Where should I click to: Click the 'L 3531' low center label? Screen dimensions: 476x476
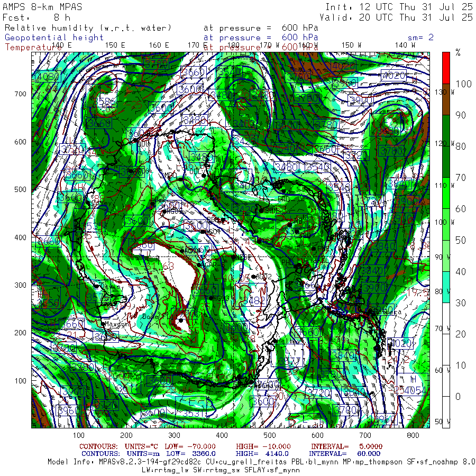pyautogui.click(x=191, y=408)
